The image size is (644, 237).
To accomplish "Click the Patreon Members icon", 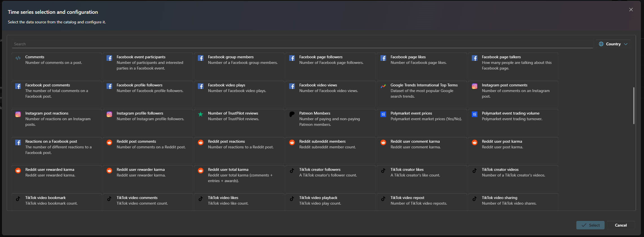I will pos(292,114).
